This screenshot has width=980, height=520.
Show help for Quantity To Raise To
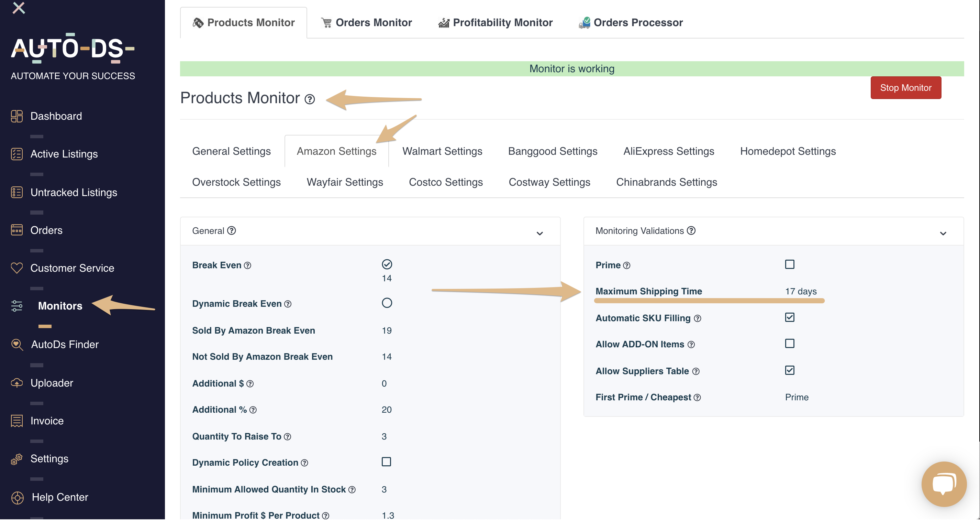coord(288,437)
